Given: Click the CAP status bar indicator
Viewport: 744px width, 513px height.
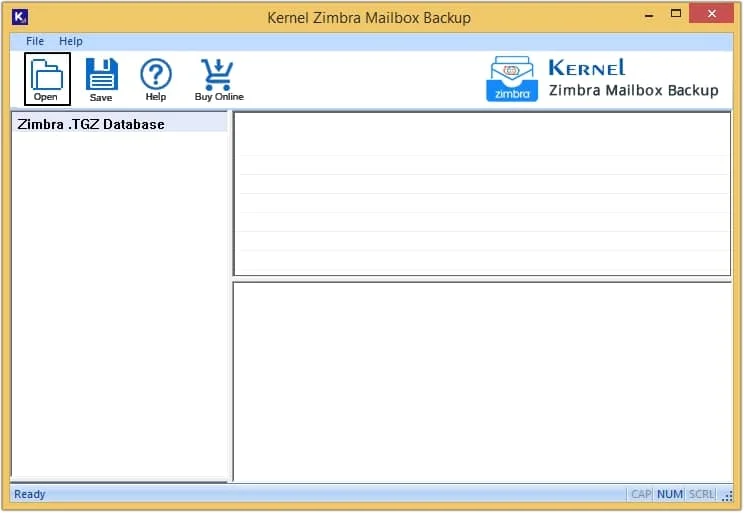Looking at the screenshot, I should point(641,494).
